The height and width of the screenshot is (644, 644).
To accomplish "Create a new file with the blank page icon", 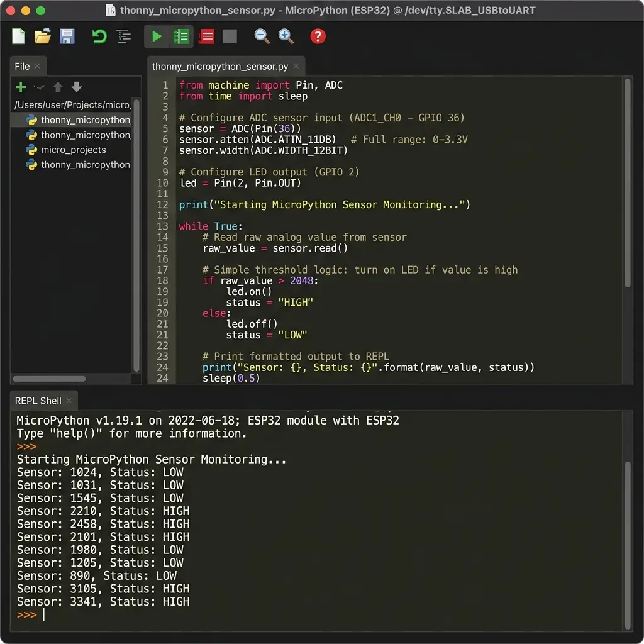I will [x=18, y=36].
